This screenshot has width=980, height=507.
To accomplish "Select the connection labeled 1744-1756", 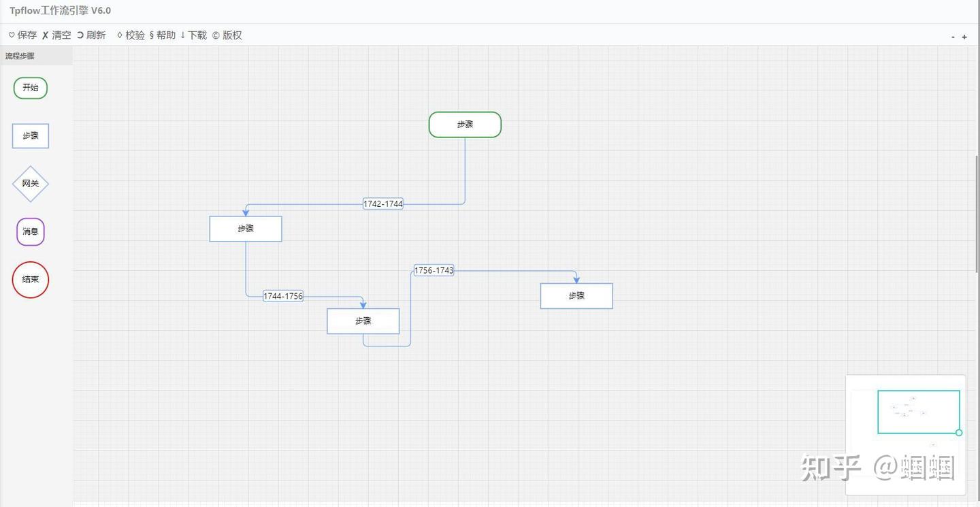I will (283, 295).
